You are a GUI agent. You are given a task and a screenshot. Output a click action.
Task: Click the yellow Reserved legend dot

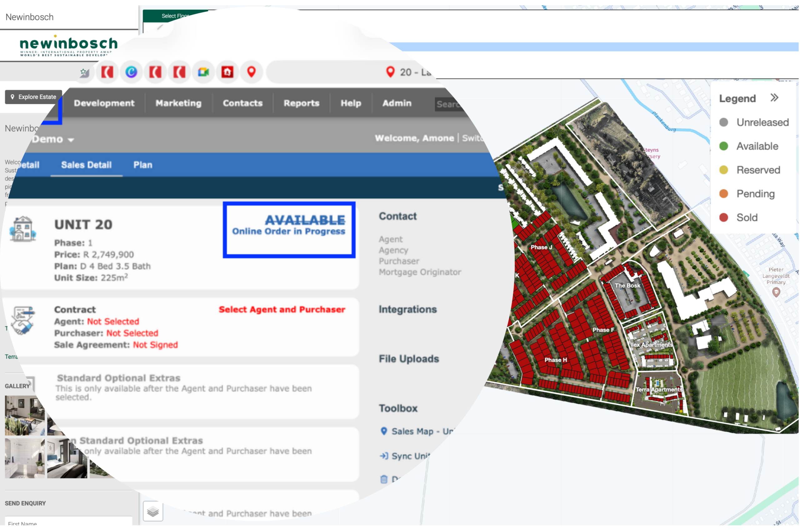[x=724, y=170]
